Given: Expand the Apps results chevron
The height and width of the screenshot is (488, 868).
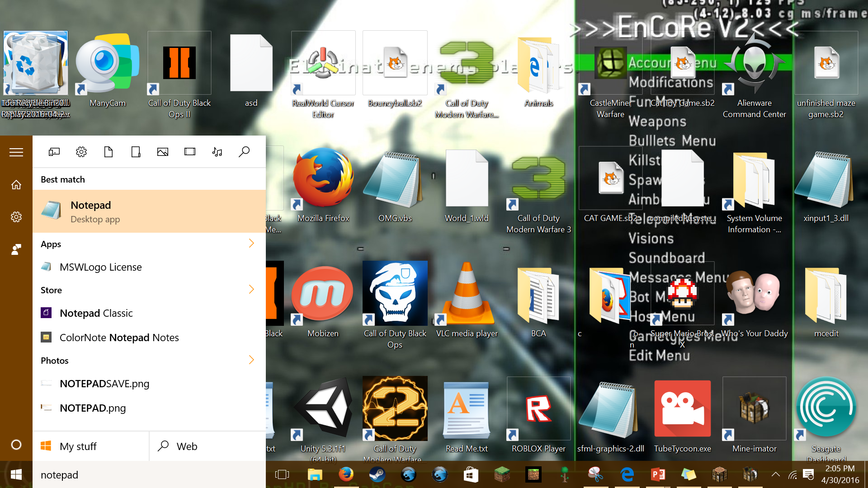Looking at the screenshot, I should point(251,244).
